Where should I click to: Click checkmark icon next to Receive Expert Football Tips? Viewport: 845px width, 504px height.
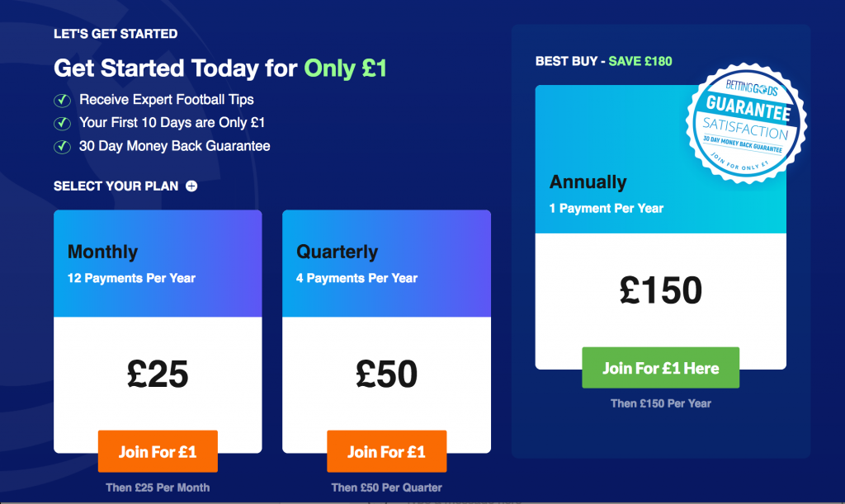62,100
